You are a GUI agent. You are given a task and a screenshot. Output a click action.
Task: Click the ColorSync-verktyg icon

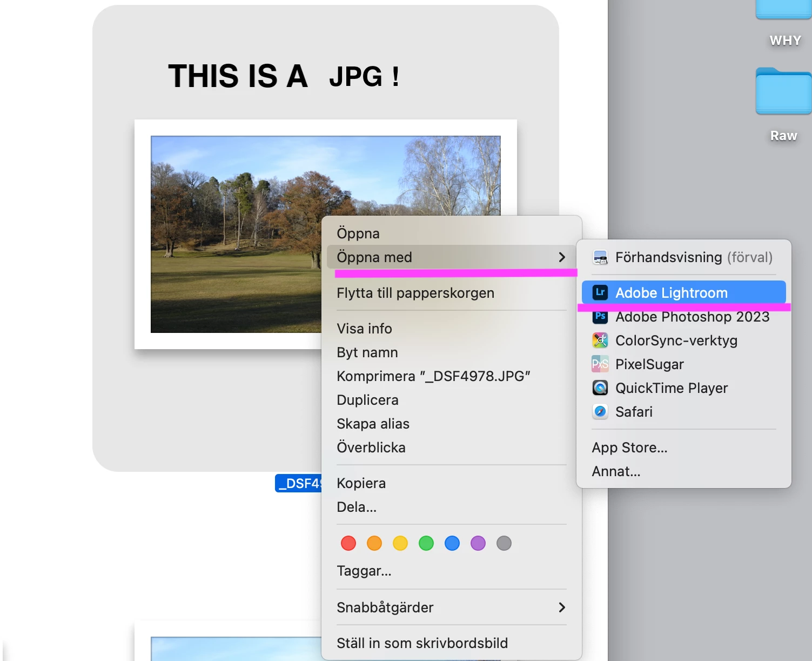pos(600,340)
